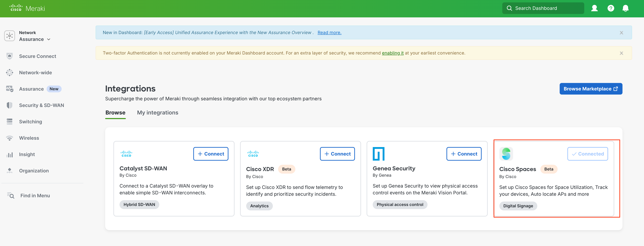Viewport: 644px width, 246px height.
Task: Open the Organization sidebar menu
Action: coord(34,171)
